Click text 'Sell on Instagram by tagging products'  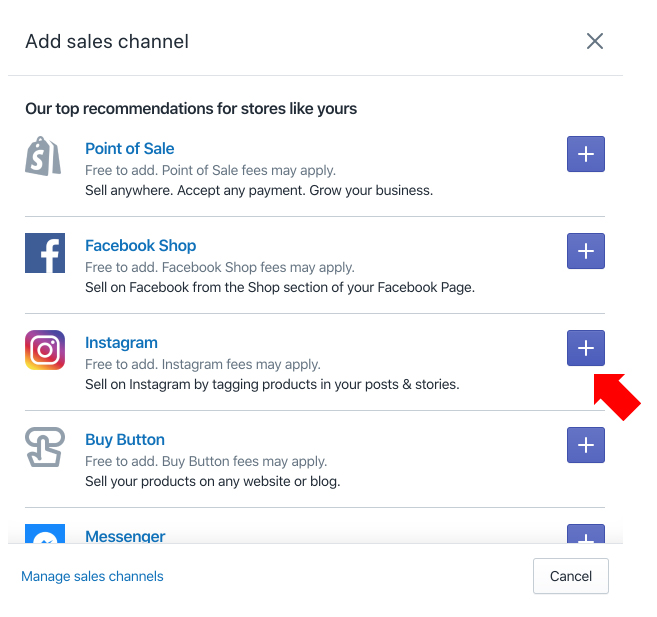click(x=201, y=385)
